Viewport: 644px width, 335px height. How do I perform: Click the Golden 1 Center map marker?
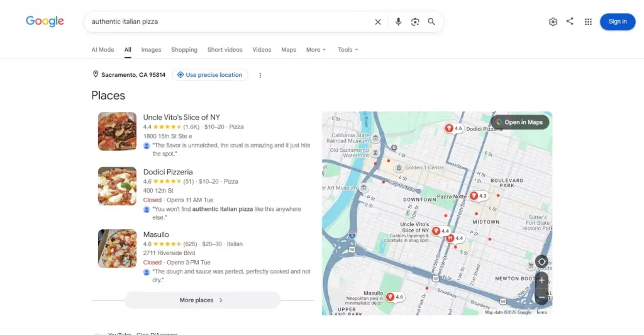pyautogui.click(x=398, y=167)
